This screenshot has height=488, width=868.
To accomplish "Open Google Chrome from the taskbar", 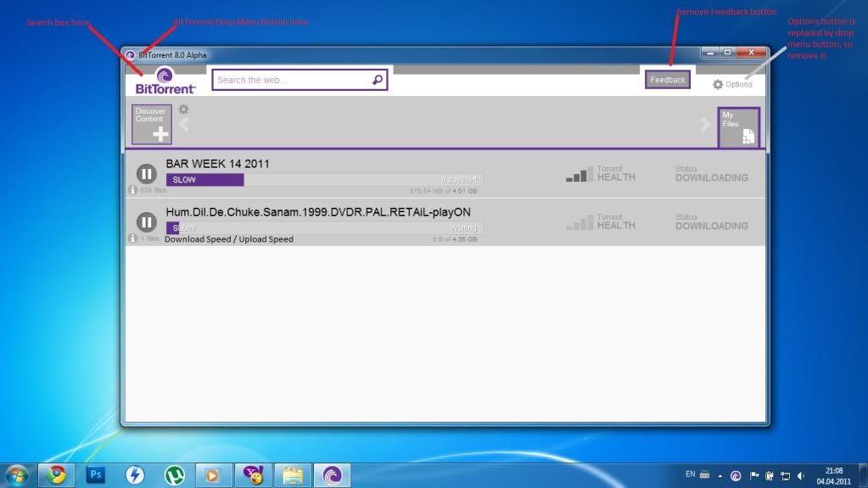I will 56,475.
